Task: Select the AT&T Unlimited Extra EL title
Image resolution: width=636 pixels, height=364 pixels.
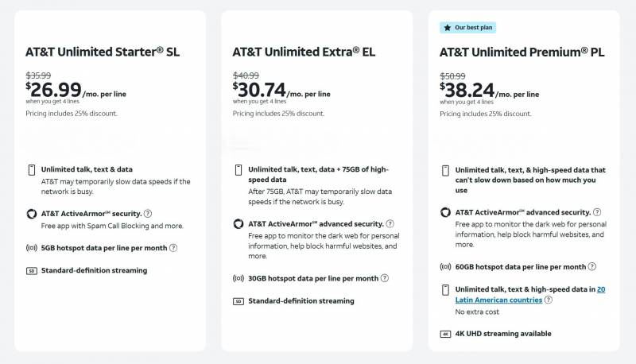Action: pos(304,52)
